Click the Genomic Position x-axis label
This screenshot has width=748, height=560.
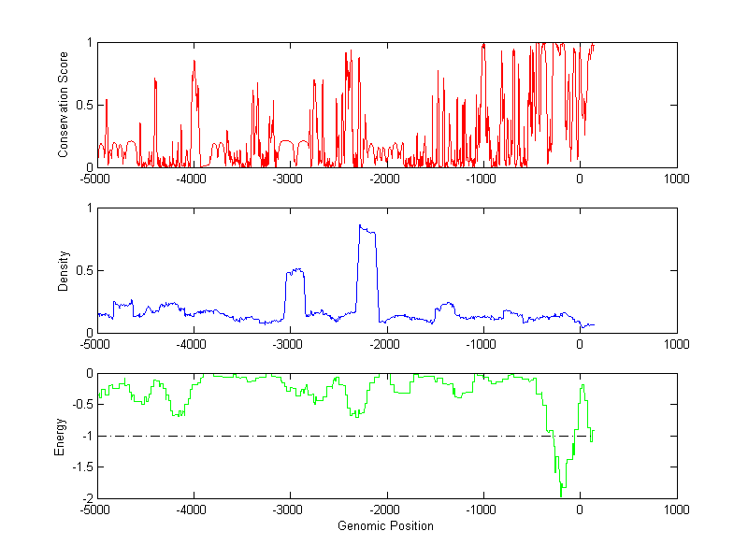385,525
